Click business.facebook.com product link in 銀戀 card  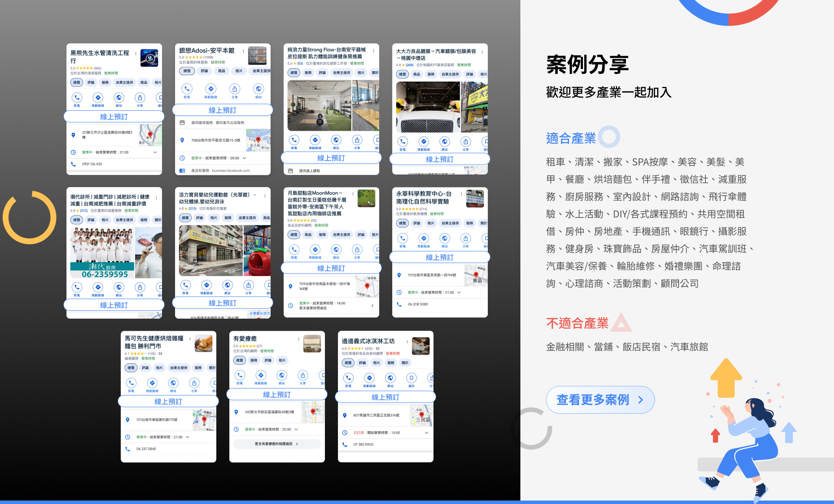pyautogui.click(x=231, y=171)
